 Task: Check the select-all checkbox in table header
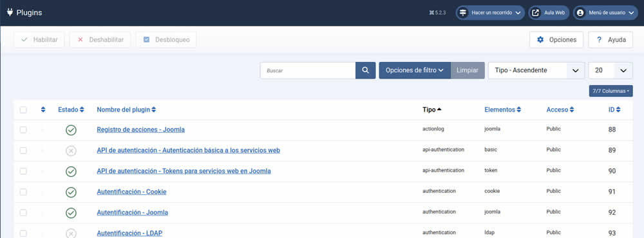click(x=23, y=110)
